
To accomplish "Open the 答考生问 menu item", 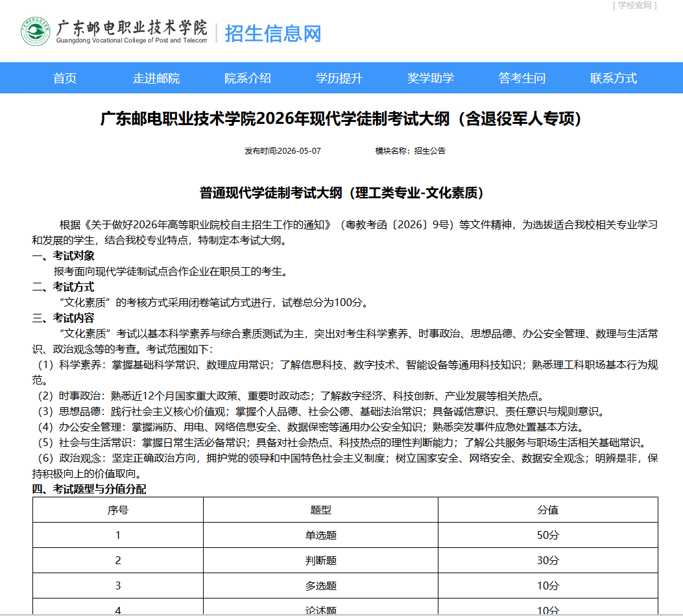I will [522, 78].
